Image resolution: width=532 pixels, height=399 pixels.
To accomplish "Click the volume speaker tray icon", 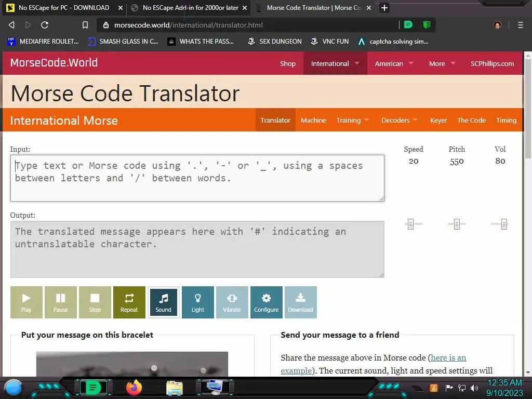I will [x=474, y=388].
